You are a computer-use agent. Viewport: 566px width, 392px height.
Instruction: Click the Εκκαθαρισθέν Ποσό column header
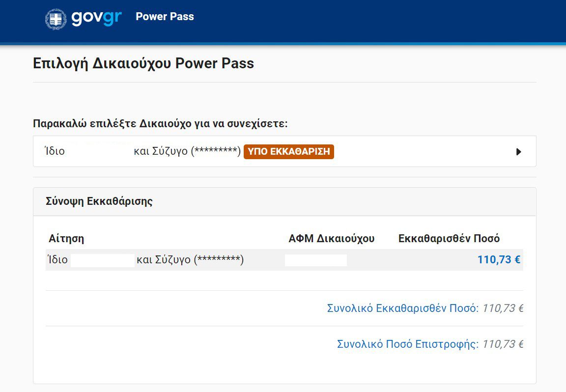coord(449,239)
